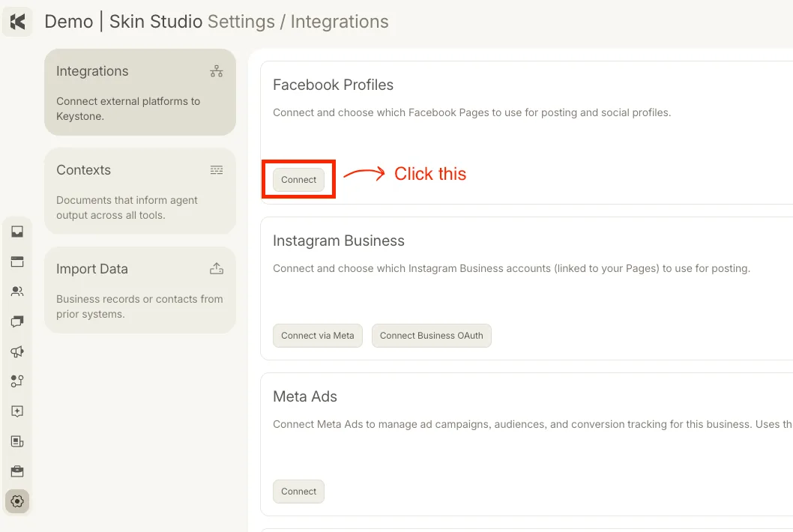The image size is (793, 532).
Task: Open the newspaper sidebar icon
Action: (x=17, y=441)
